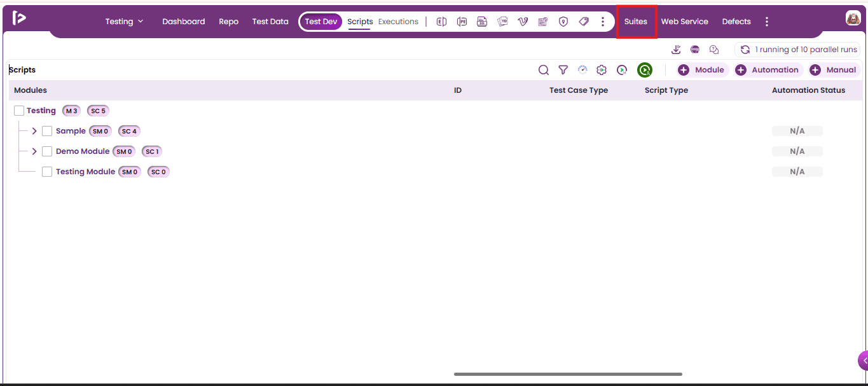Click the Automation add button
The width and height of the screenshot is (868, 386).
(x=769, y=70)
